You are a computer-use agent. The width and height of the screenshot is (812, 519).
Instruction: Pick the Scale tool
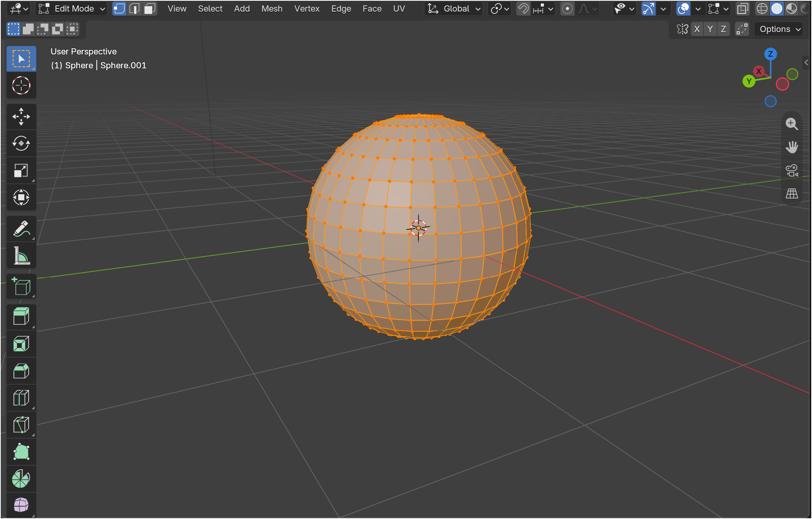[21, 170]
